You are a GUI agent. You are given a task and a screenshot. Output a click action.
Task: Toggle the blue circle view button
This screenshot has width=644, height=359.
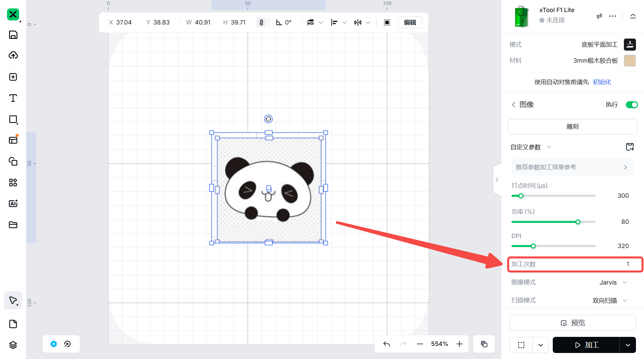pyautogui.click(x=54, y=344)
